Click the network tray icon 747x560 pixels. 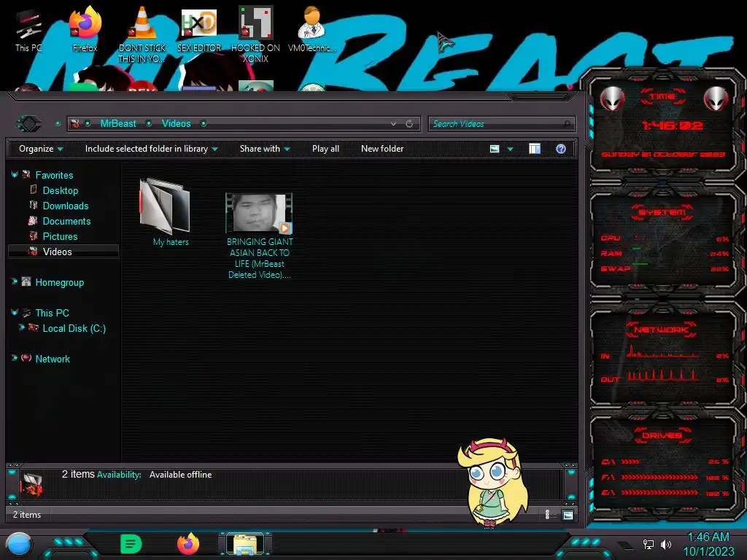pyautogui.click(x=648, y=544)
